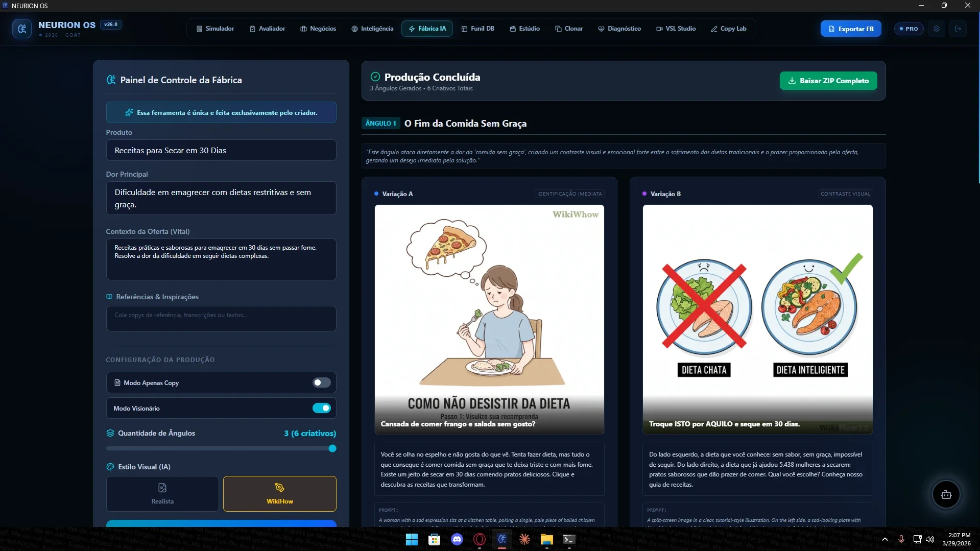Viewport: 980px width, 551px height.
Task: Click the Contexto da Oferta text area
Action: [221, 259]
